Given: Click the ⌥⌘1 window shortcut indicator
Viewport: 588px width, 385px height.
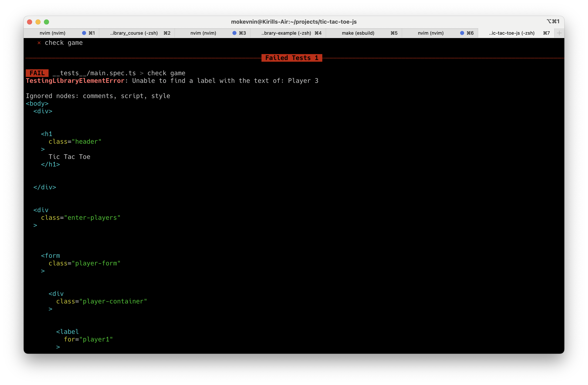Looking at the screenshot, I should tap(553, 22).
